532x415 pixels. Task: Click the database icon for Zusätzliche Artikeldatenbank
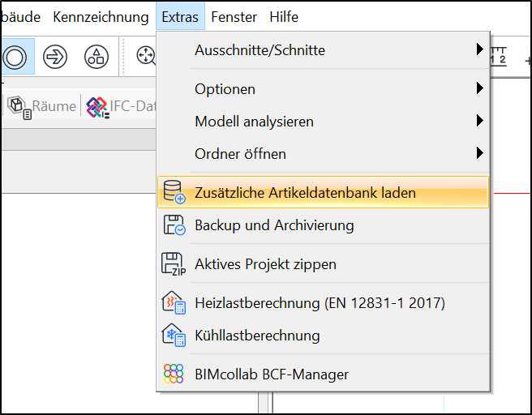coord(174,192)
